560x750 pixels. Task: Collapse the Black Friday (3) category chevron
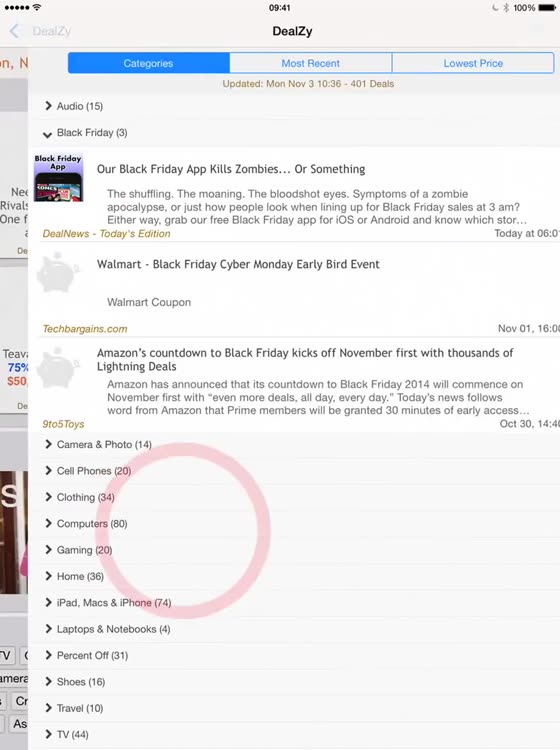[47, 134]
